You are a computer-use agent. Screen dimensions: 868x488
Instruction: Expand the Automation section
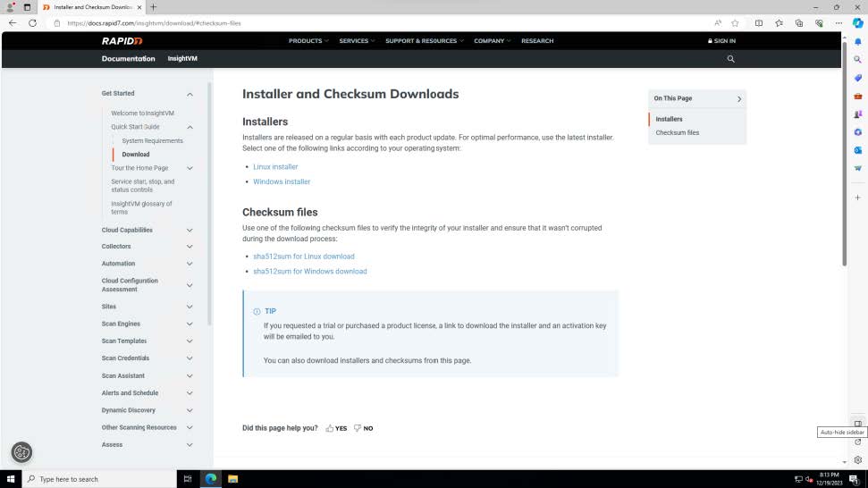coord(190,264)
